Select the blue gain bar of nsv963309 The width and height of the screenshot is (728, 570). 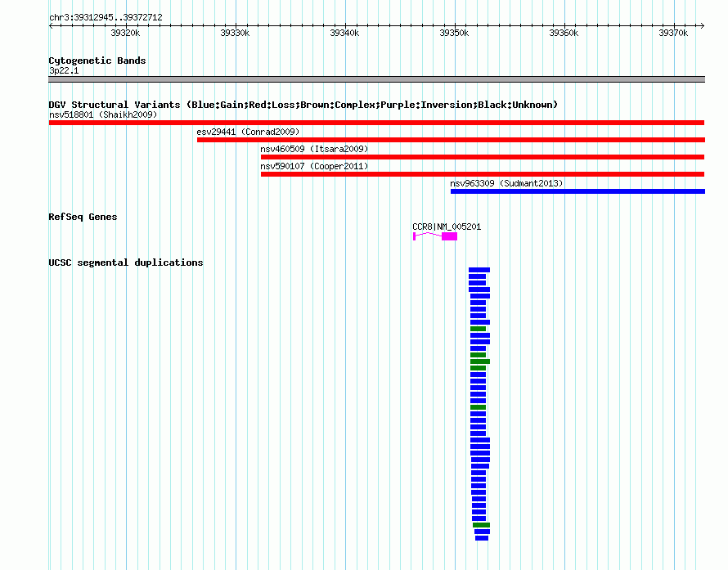[x=577, y=191]
